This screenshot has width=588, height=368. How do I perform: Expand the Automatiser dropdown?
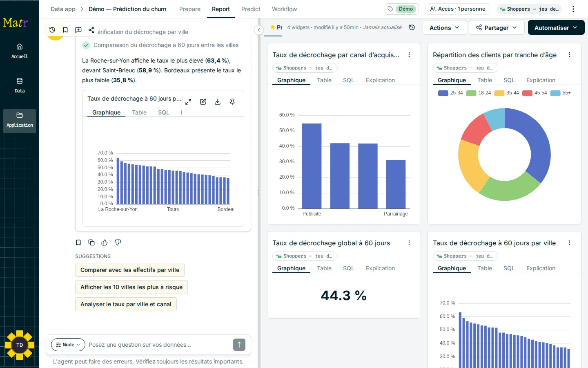click(x=556, y=27)
